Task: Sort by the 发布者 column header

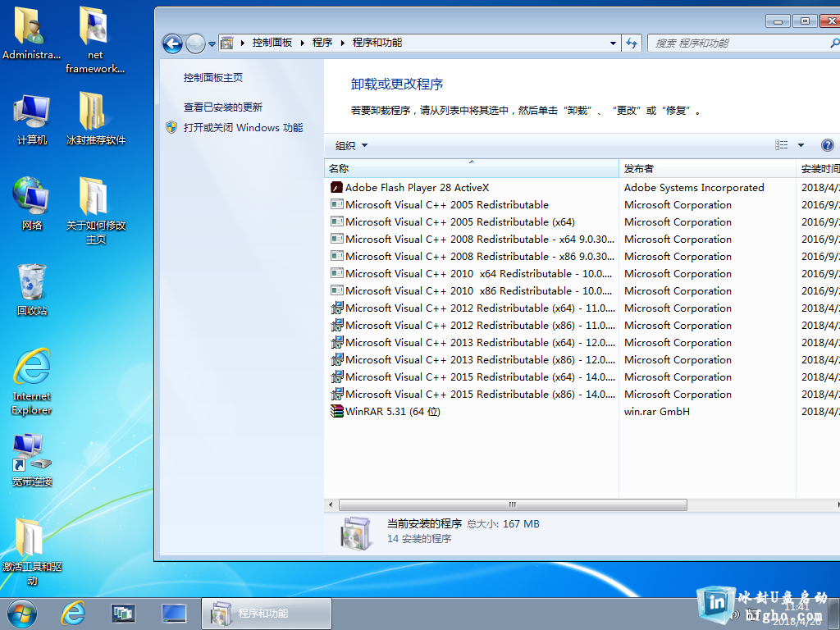Action: point(707,168)
